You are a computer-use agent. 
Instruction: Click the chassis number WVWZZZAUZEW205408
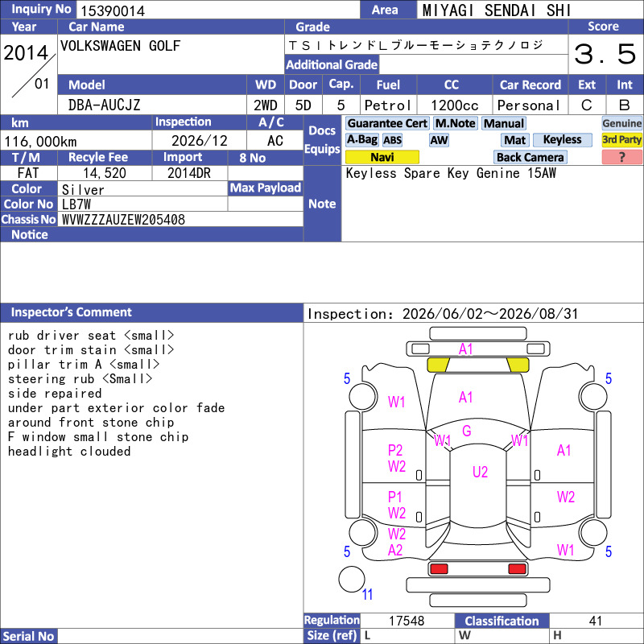123,220
